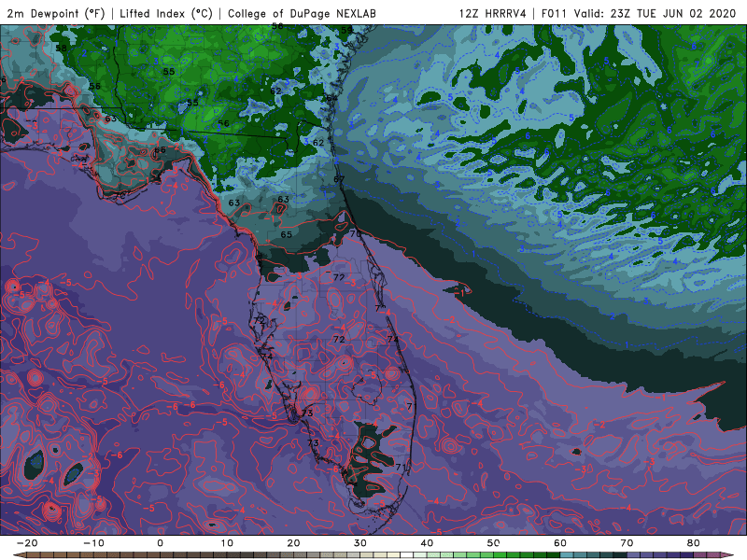Click the '0' label on the color scale

(160, 543)
